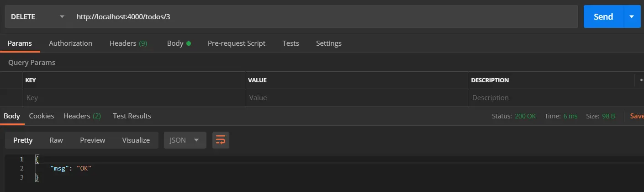View the response Headers (2) tab

coord(82,116)
